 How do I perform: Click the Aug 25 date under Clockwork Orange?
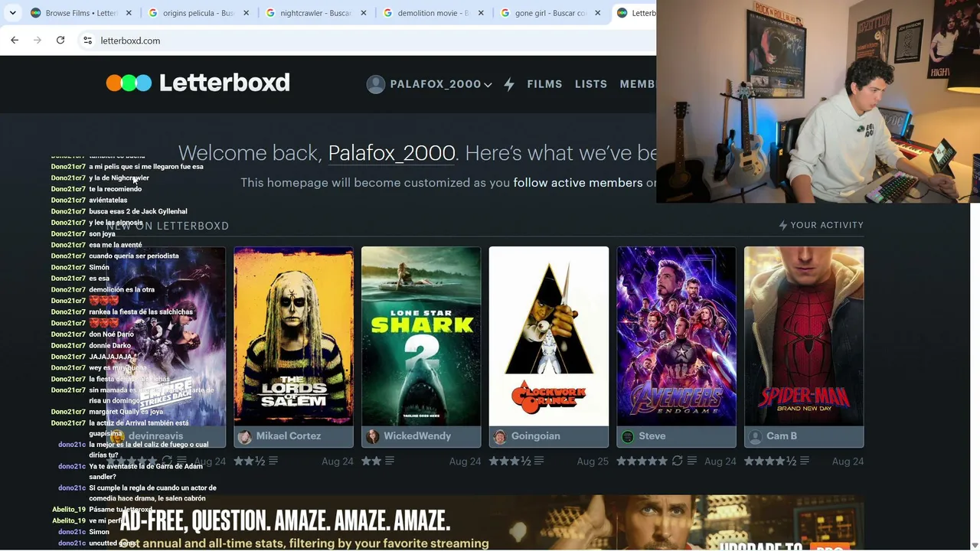(x=593, y=461)
